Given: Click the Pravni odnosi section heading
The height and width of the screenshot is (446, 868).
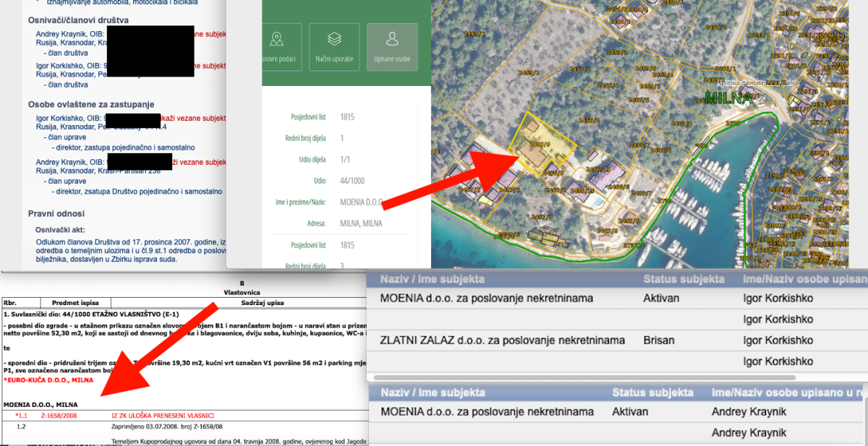Looking at the screenshot, I should [56, 214].
